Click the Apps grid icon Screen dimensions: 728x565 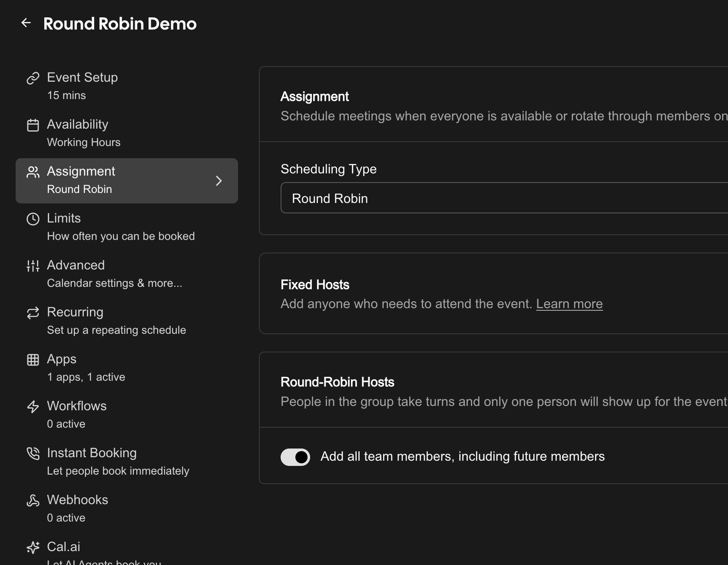point(33,360)
